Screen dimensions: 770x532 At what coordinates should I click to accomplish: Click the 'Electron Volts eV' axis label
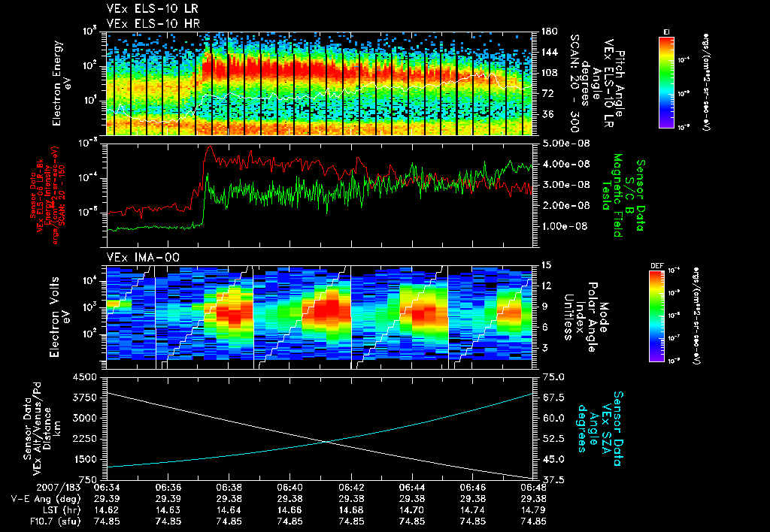59,316
